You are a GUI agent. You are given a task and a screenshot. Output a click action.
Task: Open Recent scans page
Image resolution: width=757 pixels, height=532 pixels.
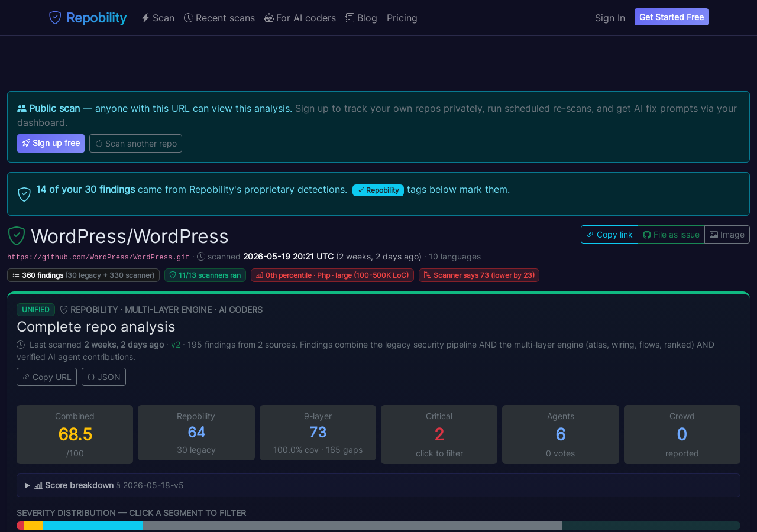[x=219, y=18]
